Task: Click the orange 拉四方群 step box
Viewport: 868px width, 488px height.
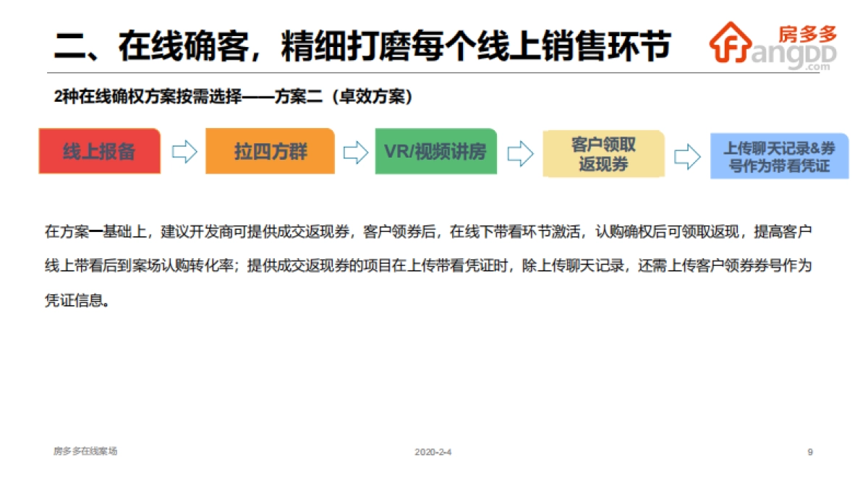Action: (270, 152)
